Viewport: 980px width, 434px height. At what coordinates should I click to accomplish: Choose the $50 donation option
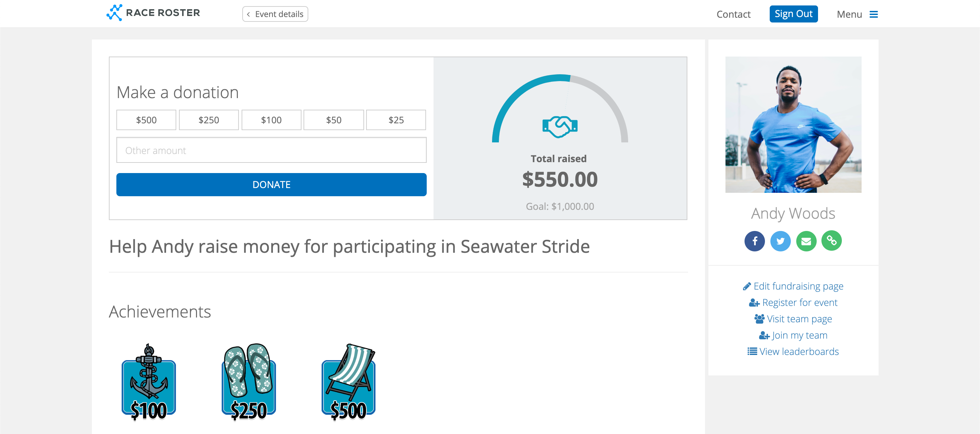coord(333,120)
